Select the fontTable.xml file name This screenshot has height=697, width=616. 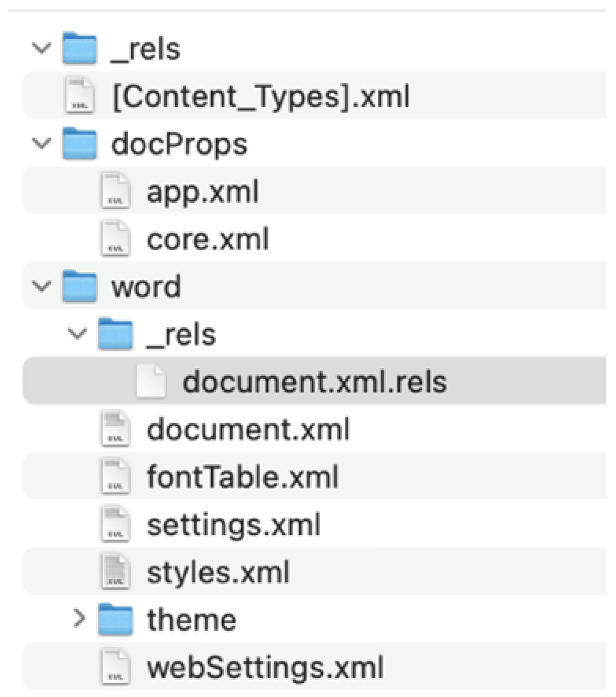tap(243, 477)
